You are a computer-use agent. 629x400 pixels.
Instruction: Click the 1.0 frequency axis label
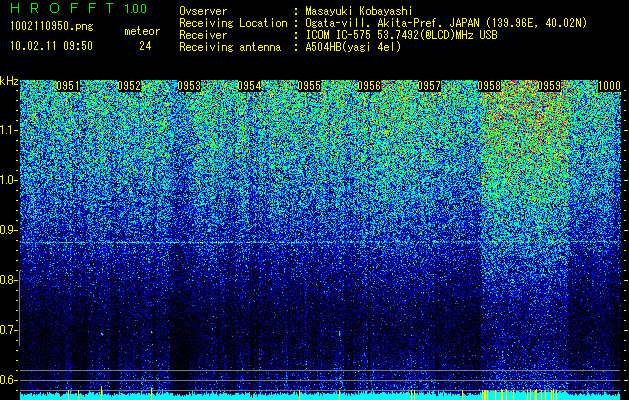[x=7, y=180]
